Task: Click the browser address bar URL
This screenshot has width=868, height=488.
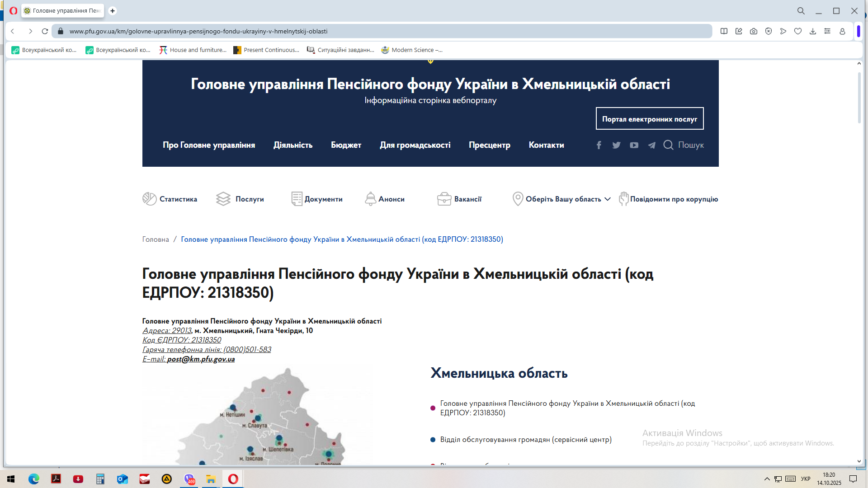Action: (x=198, y=31)
